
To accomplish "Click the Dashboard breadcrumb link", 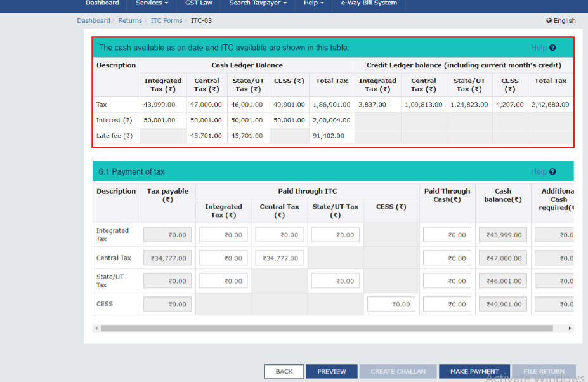I will point(93,21).
